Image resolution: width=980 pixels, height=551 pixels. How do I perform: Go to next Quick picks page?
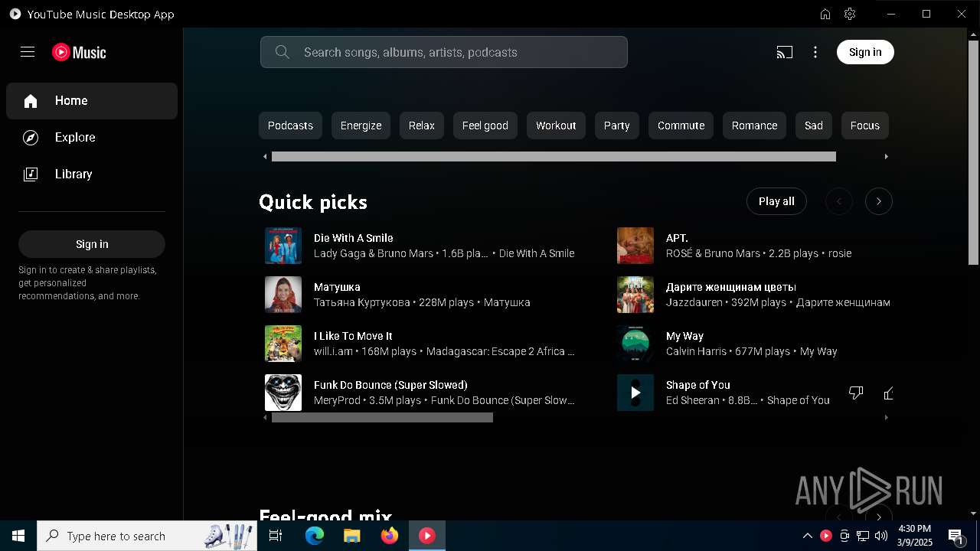point(879,201)
